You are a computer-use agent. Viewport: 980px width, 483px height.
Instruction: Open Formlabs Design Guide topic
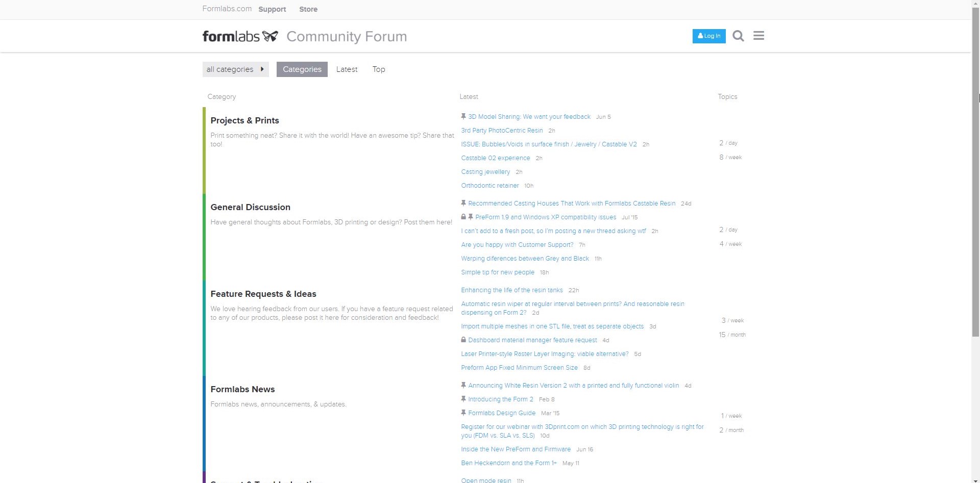coord(502,413)
